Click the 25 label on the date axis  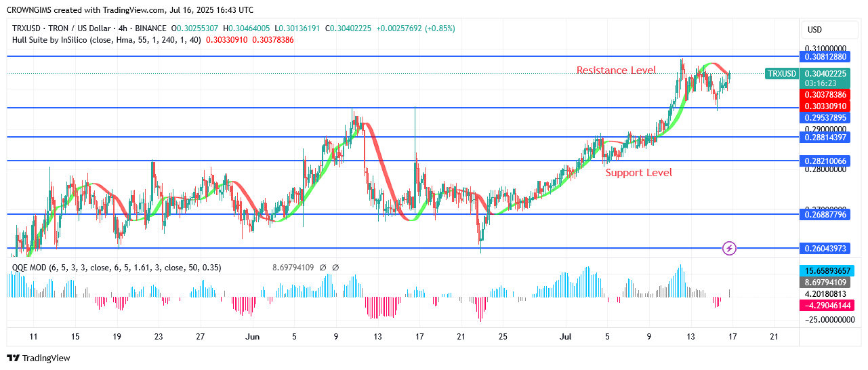tap(503, 336)
